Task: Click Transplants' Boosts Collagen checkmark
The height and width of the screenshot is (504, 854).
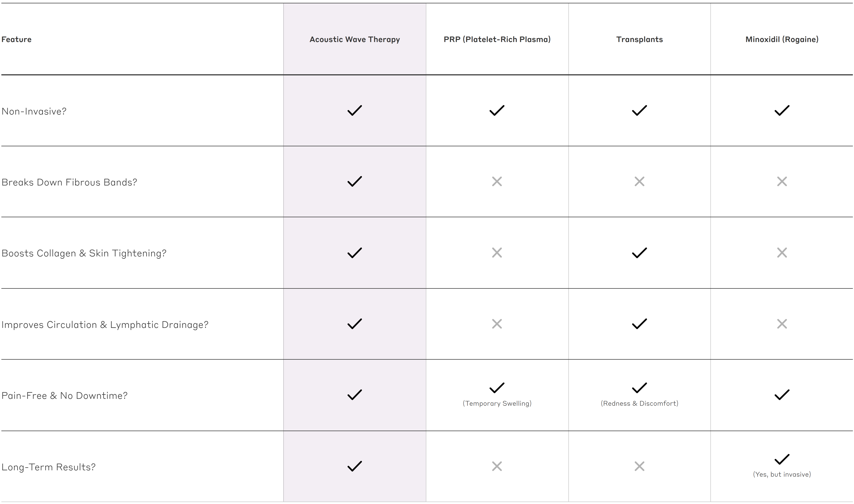Action: (639, 253)
